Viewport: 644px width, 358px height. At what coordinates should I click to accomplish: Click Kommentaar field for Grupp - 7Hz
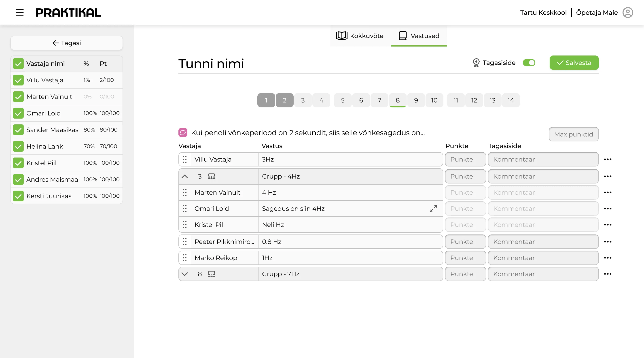[543, 274]
